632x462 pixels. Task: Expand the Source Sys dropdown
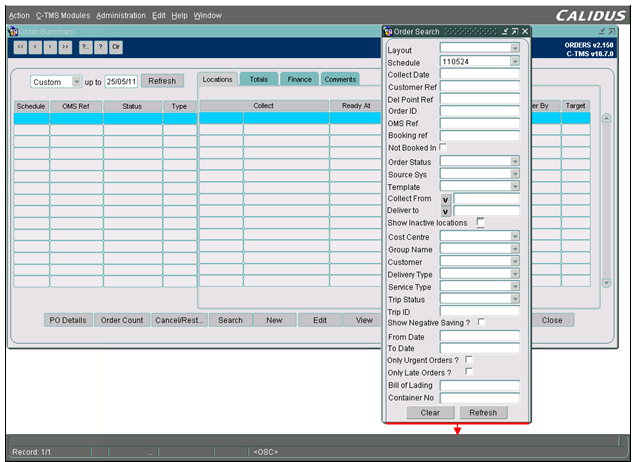tap(515, 174)
